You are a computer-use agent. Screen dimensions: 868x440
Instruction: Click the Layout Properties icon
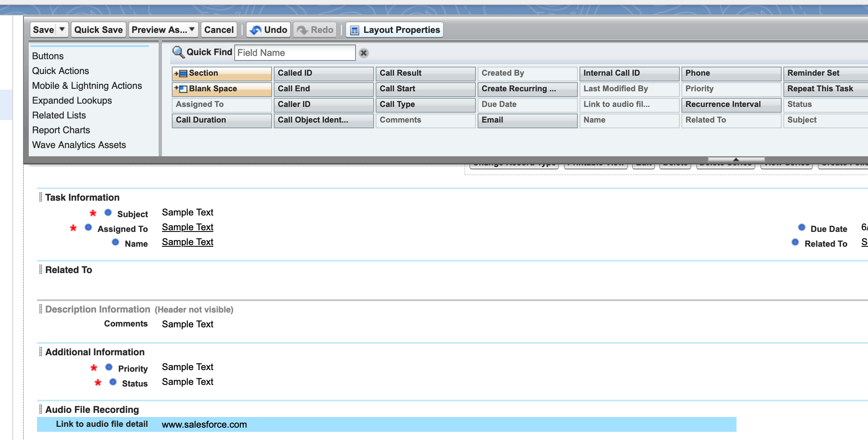(x=355, y=30)
